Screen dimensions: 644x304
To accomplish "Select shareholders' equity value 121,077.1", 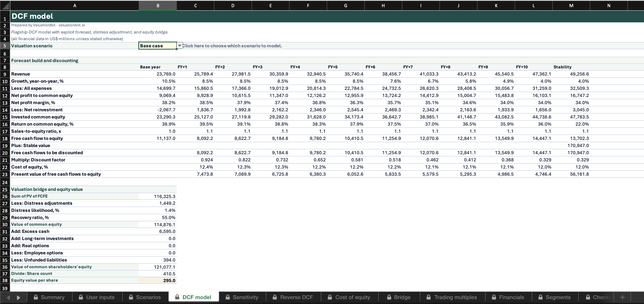I will pos(158,267).
